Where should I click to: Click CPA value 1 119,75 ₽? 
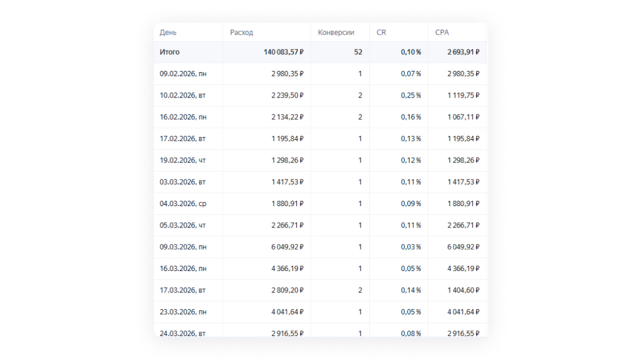click(x=463, y=95)
